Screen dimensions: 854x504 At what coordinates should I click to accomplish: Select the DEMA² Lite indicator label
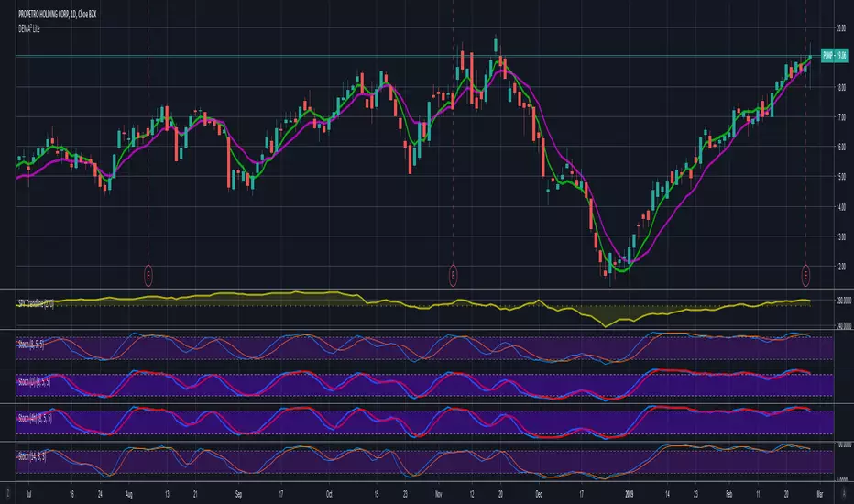pos(29,29)
